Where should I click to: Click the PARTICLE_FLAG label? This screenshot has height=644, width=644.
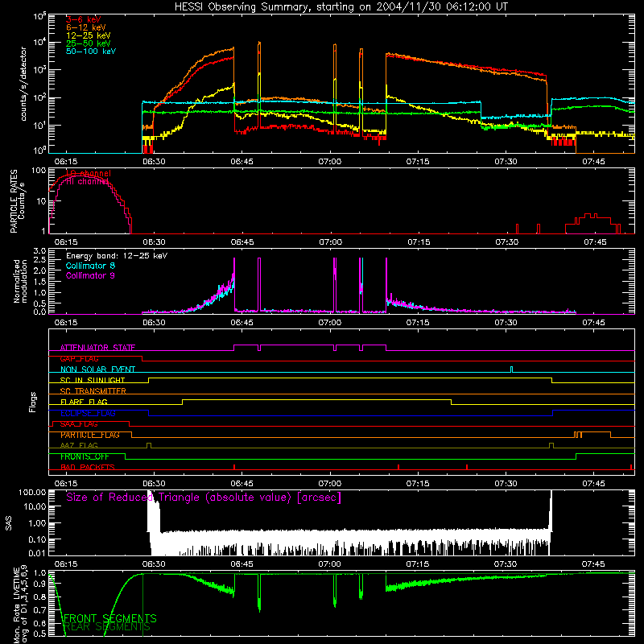click(90, 435)
